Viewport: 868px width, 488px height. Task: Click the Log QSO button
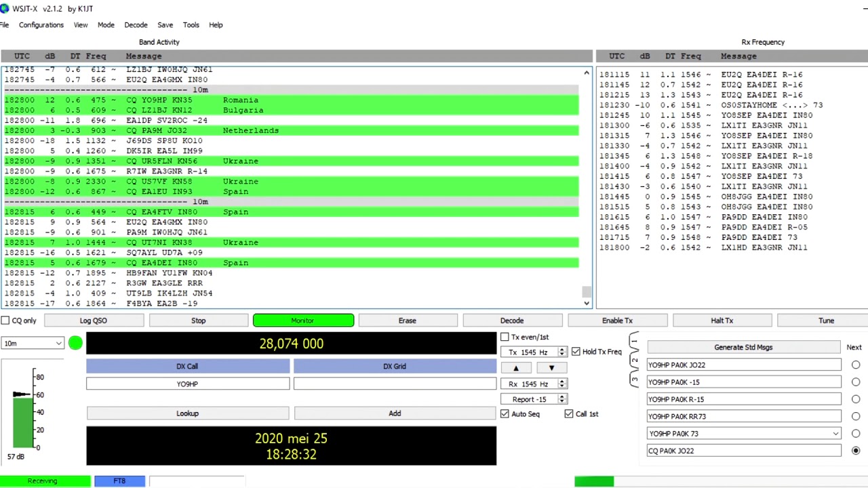tap(94, 321)
